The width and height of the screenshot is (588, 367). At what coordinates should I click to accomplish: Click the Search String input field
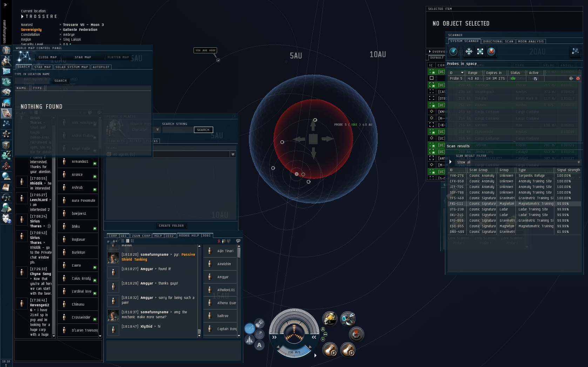tap(177, 130)
